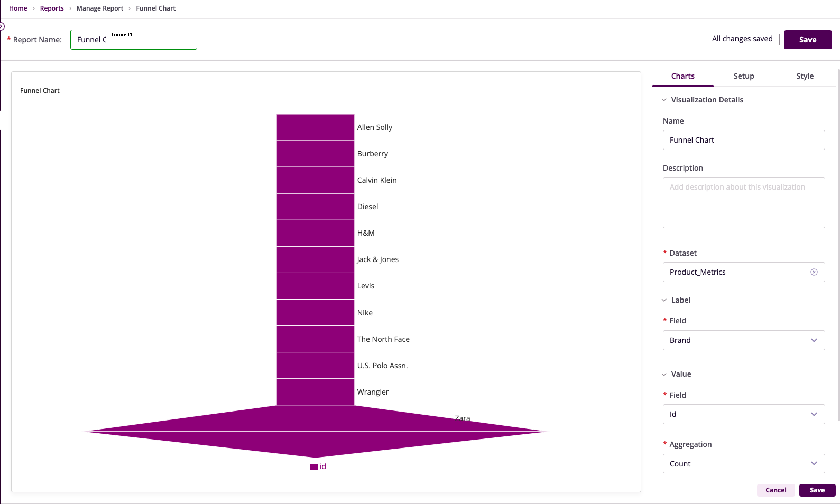The width and height of the screenshot is (840, 504).
Task: Open the Count aggregation dropdown
Action: click(x=743, y=464)
